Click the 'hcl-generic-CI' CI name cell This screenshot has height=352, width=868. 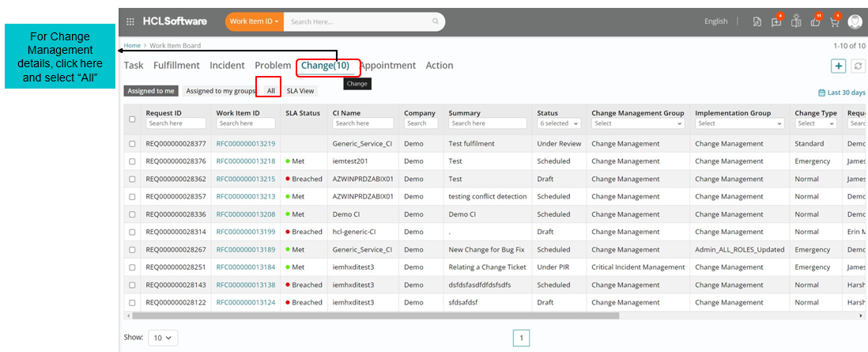[355, 232]
